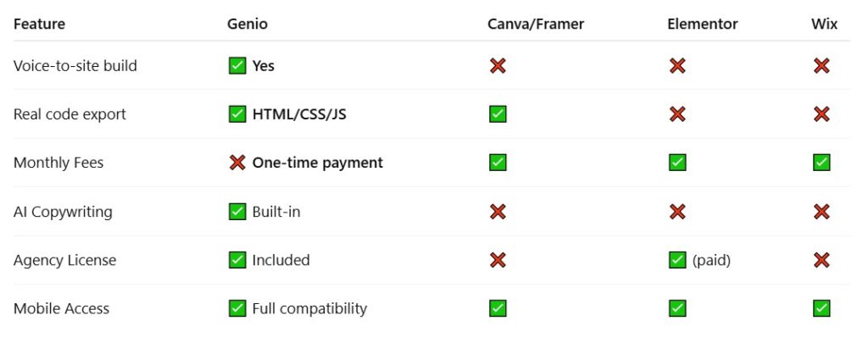The height and width of the screenshot is (354, 868).
Task: Click Genio's red X beside One-time payment
Action: (x=237, y=163)
